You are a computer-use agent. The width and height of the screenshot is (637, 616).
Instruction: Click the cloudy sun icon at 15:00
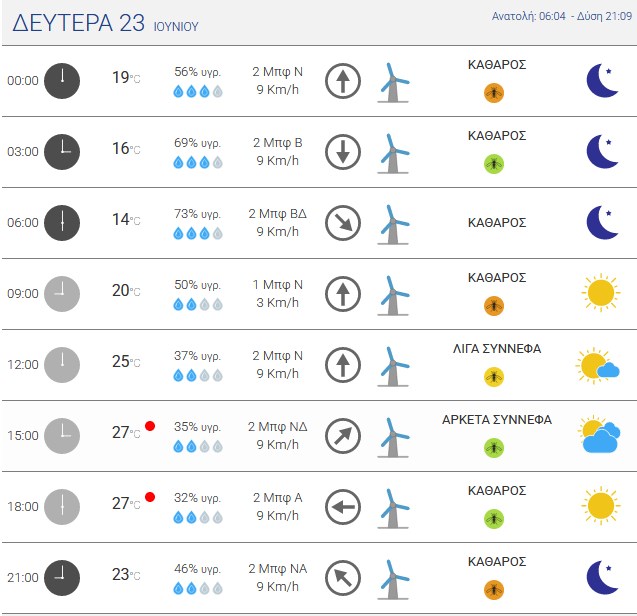pyautogui.click(x=599, y=434)
